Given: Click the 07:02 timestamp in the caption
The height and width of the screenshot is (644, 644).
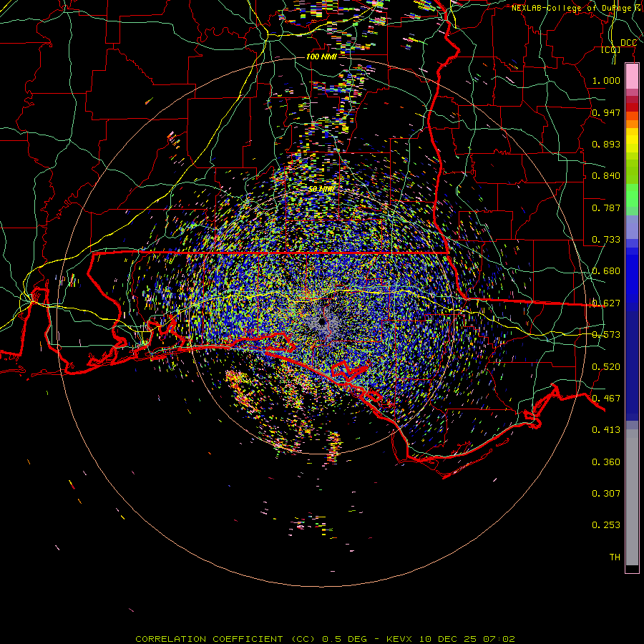Looking at the screenshot, I should [x=499, y=639].
